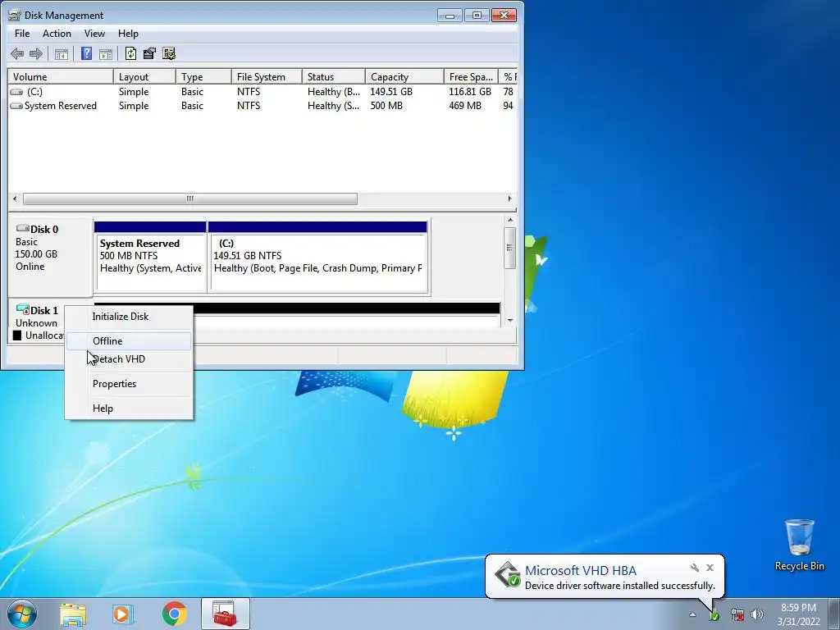This screenshot has width=840, height=630.
Task: Click the Refresh toolbar icon
Action: pos(130,53)
